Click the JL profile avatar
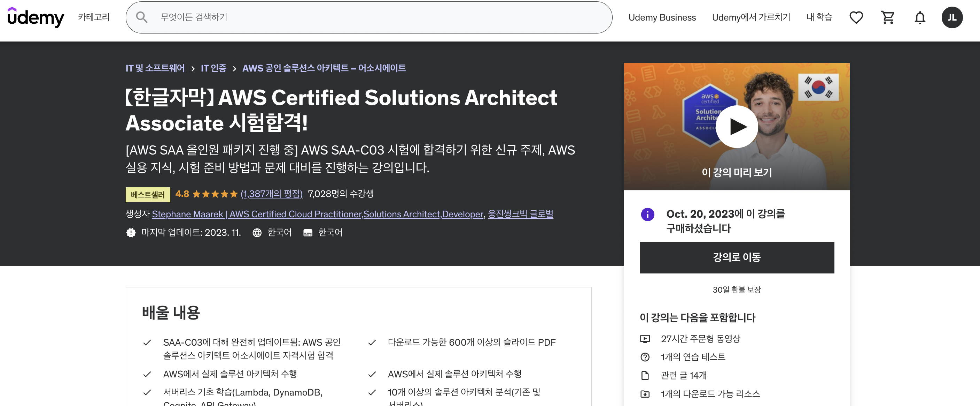This screenshot has height=406, width=980. [x=952, y=17]
